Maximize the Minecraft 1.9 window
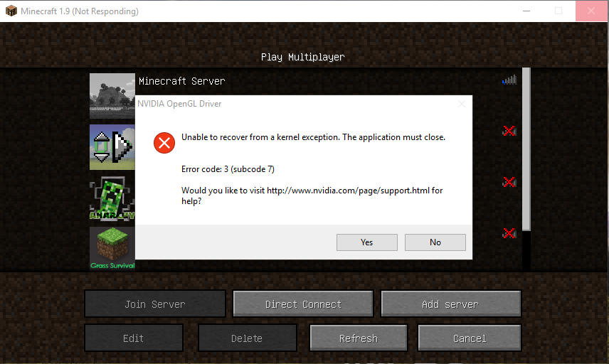Viewport: 609px width, 364px height. pos(558,11)
